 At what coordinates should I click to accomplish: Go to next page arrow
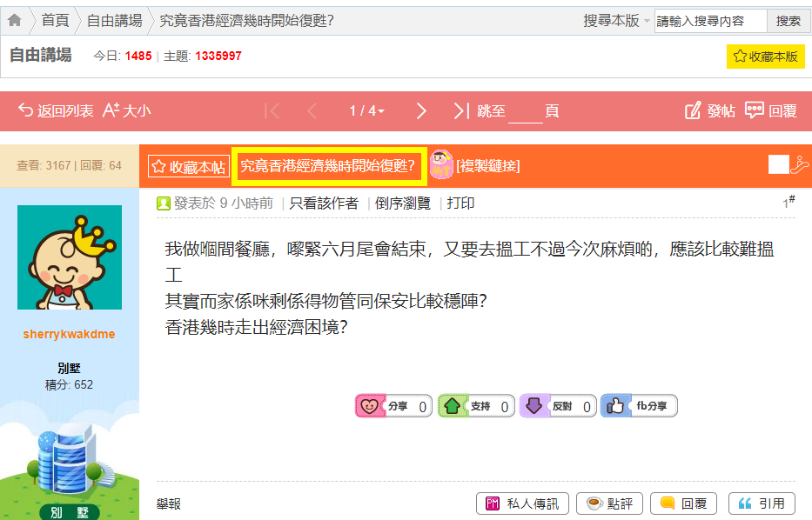pos(421,110)
